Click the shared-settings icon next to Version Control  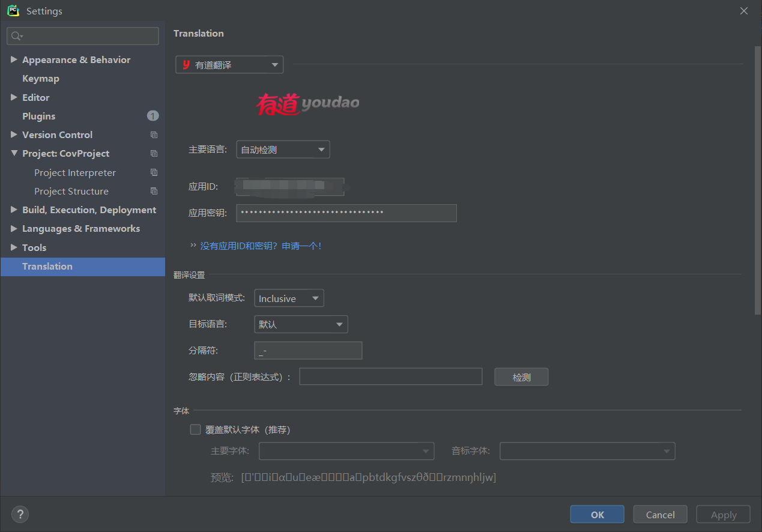pyautogui.click(x=154, y=135)
